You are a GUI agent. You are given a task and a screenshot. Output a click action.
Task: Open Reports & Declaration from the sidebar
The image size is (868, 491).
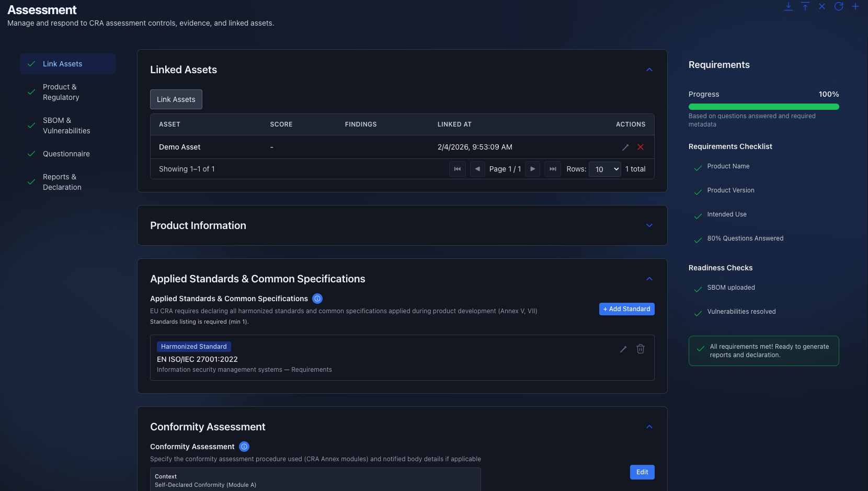coord(62,181)
